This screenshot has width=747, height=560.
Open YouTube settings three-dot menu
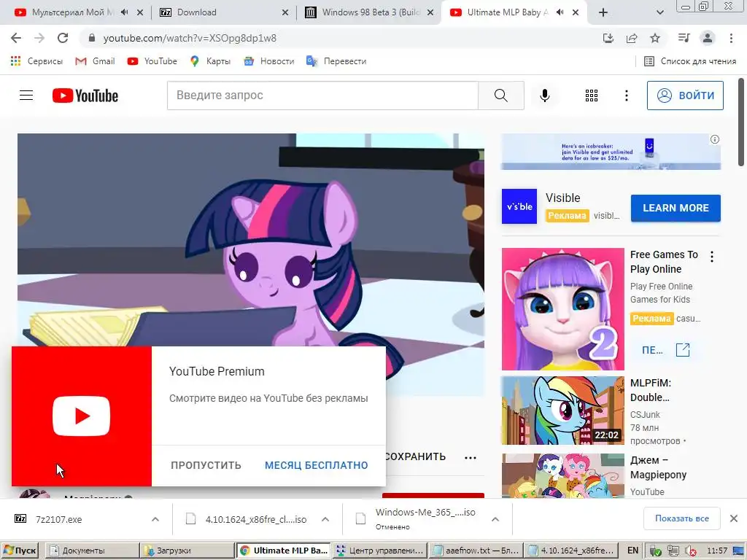point(627,96)
